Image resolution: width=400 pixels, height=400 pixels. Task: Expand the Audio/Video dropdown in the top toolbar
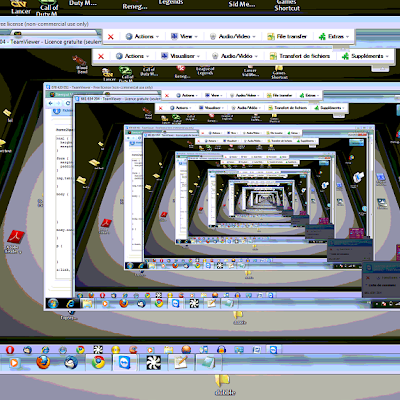(x=232, y=36)
